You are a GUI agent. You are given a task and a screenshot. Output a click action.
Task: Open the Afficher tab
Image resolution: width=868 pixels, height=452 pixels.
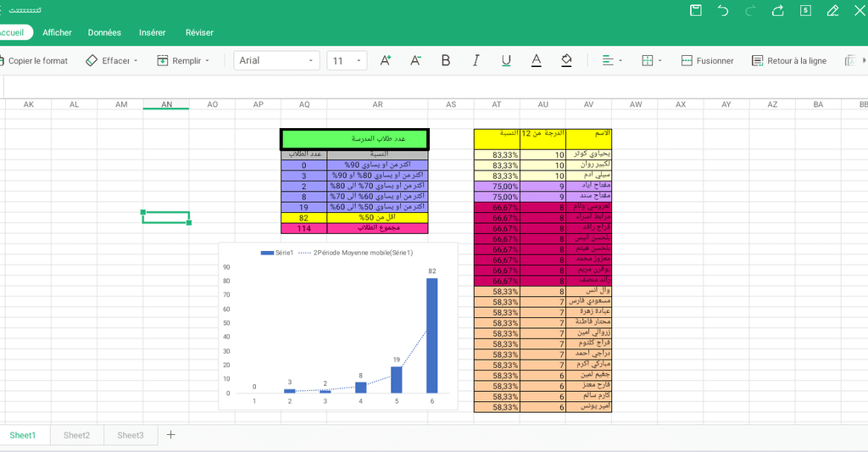click(x=57, y=33)
